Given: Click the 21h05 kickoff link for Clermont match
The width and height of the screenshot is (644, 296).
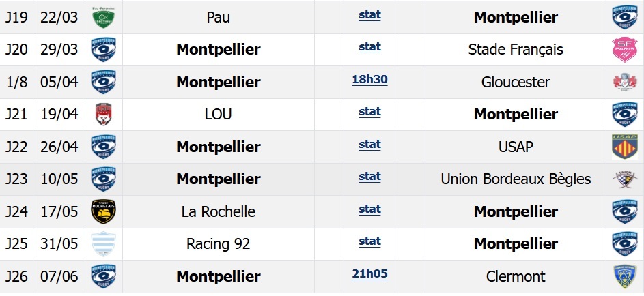Looking at the screenshot, I should (x=369, y=274).
